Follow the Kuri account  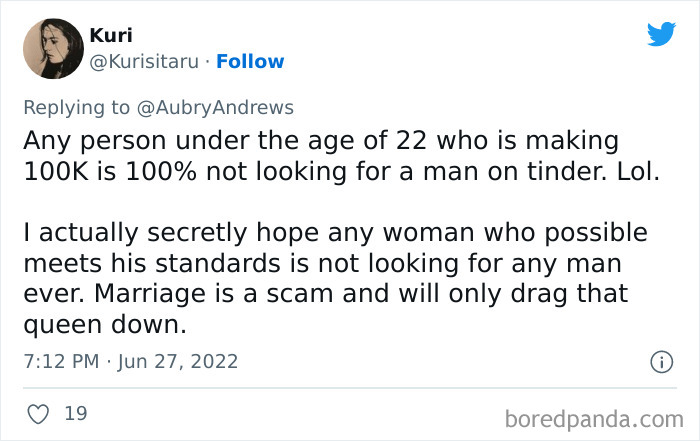pyautogui.click(x=251, y=62)
